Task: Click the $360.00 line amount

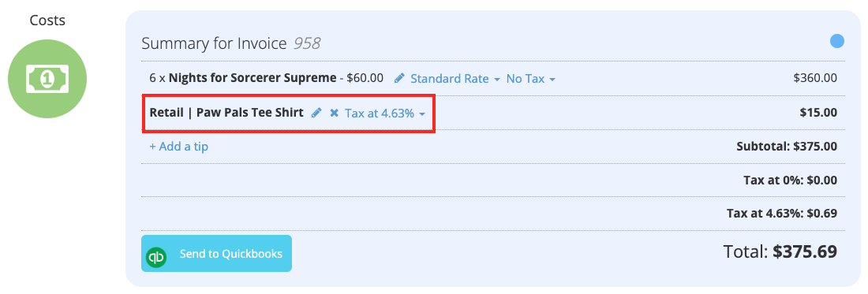Action: coord(815,79)
